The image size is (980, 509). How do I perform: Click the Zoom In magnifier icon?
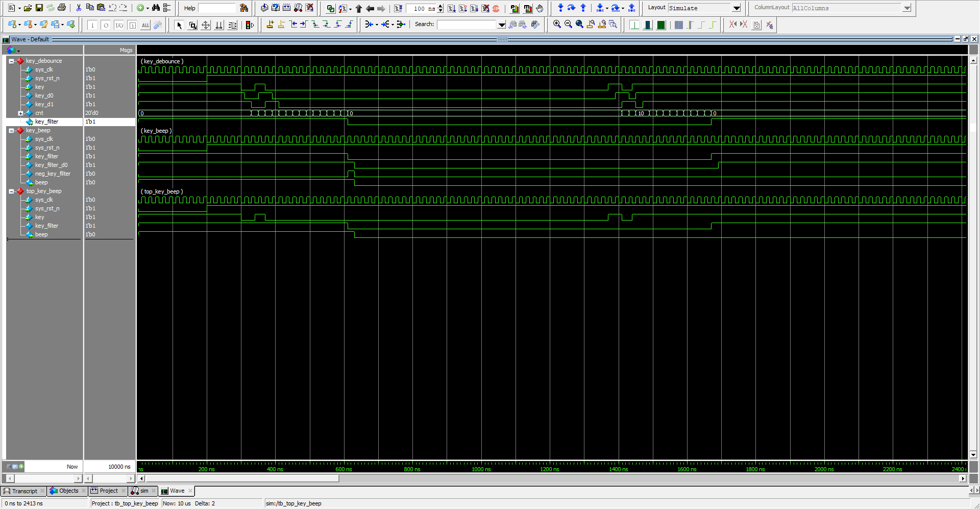(557, 24)
